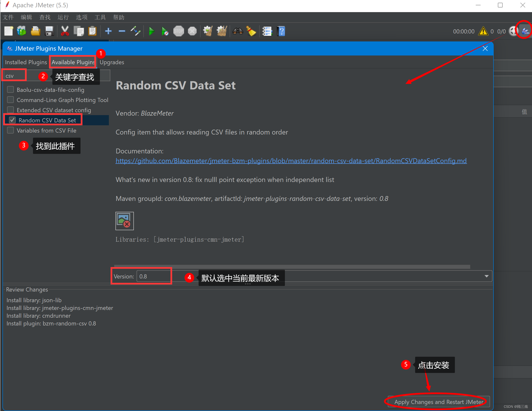Screen dimensions: 532x411
Task: Click the Reset search broom icon
Action: tap(251, 31)
